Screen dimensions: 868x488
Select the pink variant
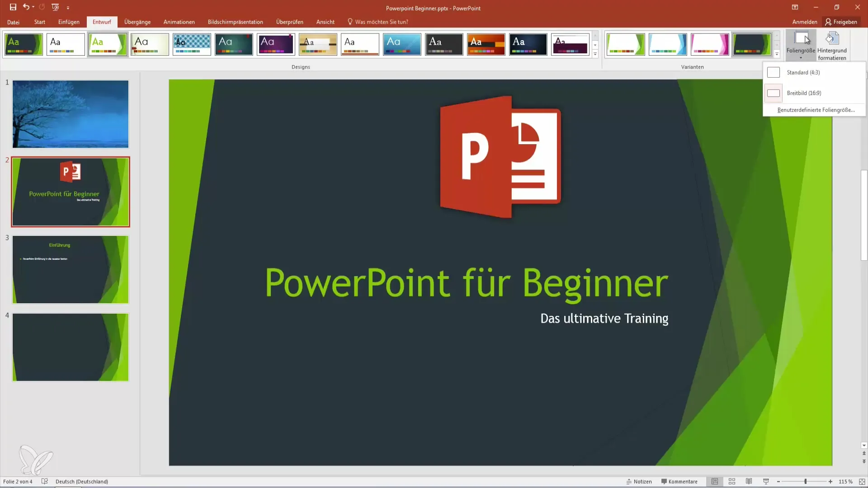tap(710, 44)
